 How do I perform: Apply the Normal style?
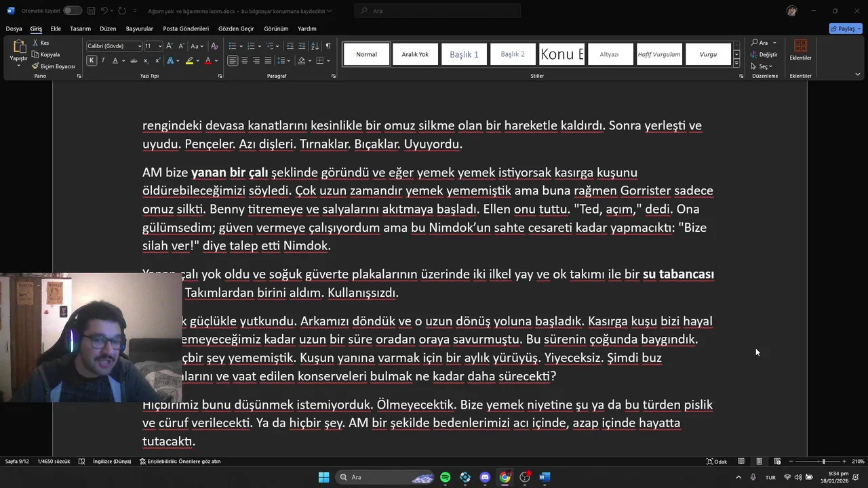pos(366,54)
